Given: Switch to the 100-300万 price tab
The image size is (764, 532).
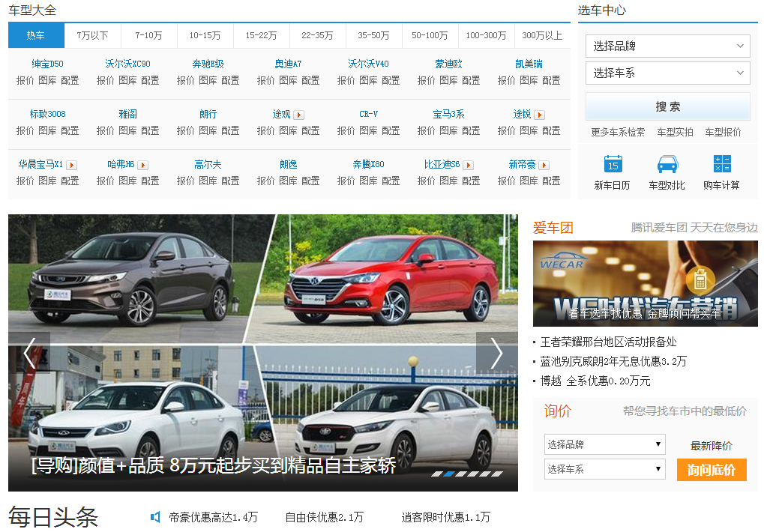Looking at the screenshot, I should [487, 35].
